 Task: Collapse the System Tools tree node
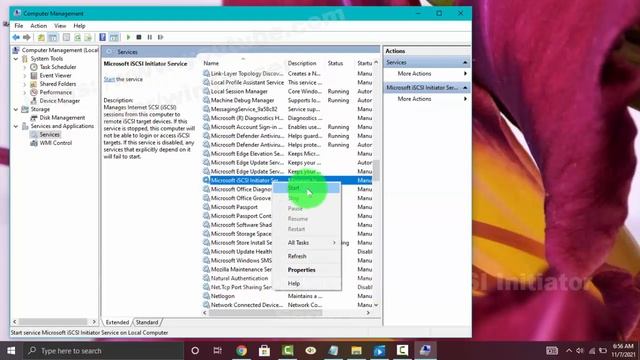point(16,59)
